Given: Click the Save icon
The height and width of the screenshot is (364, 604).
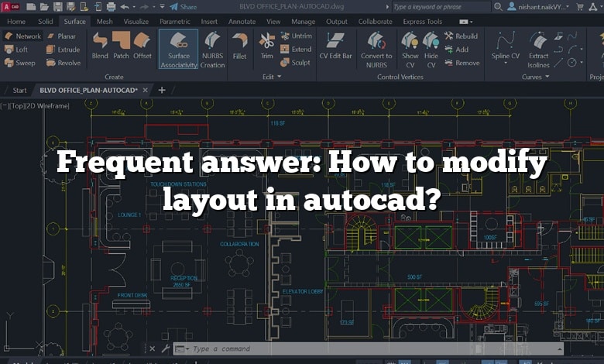Looking at the screenshot, I should click(x=57, y=6).
